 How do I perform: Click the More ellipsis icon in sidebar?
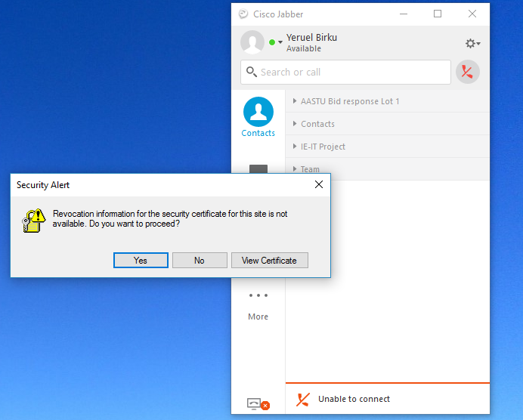(x=258, y=295)
